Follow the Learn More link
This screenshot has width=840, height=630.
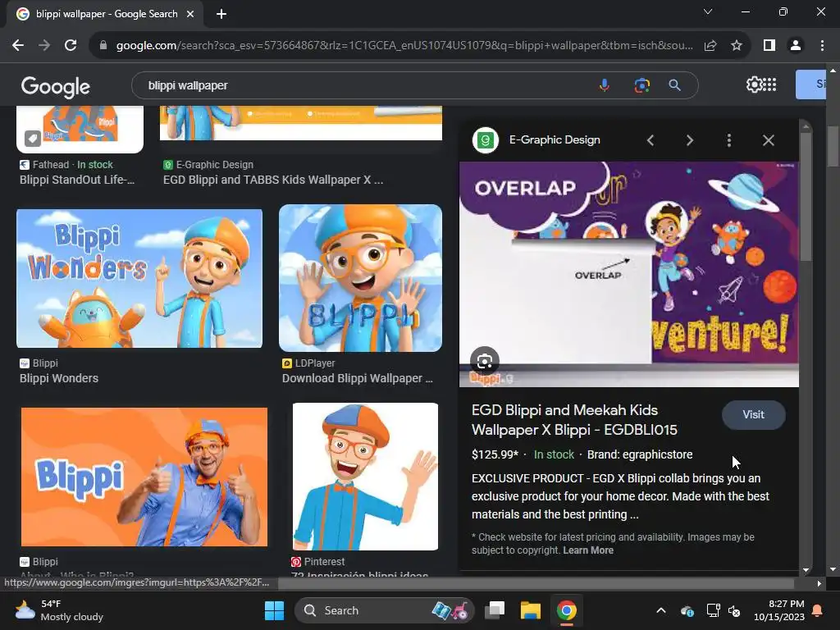click(x=587, y=550)
